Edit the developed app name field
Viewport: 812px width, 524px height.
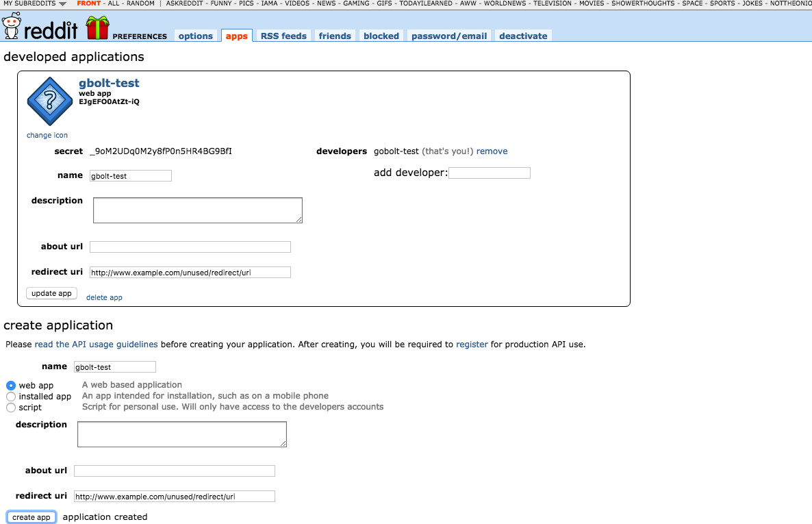pos(131,176)
